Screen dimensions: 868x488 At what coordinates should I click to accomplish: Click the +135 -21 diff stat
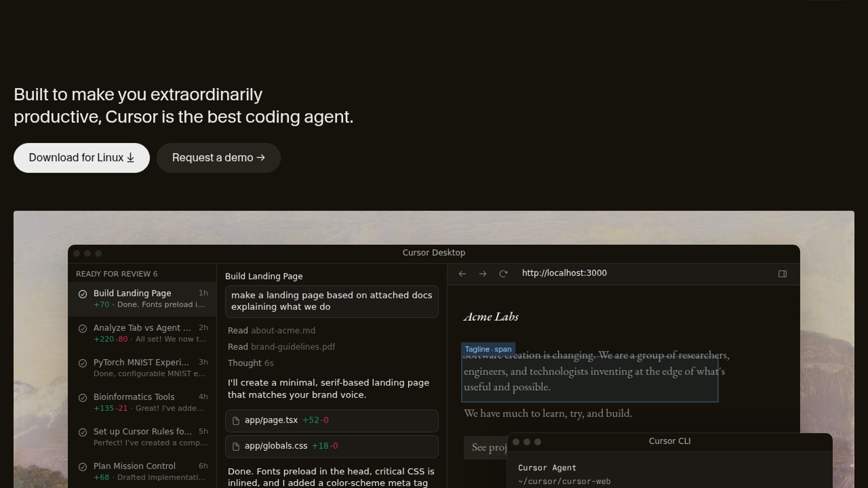(111, 408)
